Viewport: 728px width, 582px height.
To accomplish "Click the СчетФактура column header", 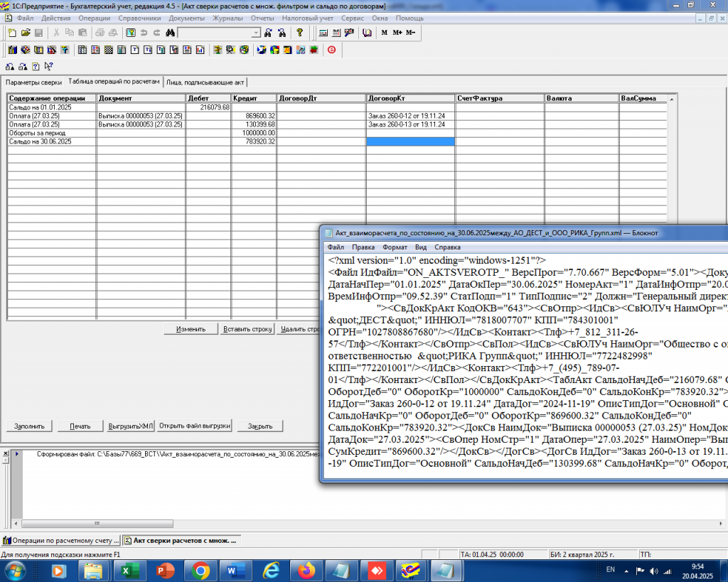I will [500, 98].
